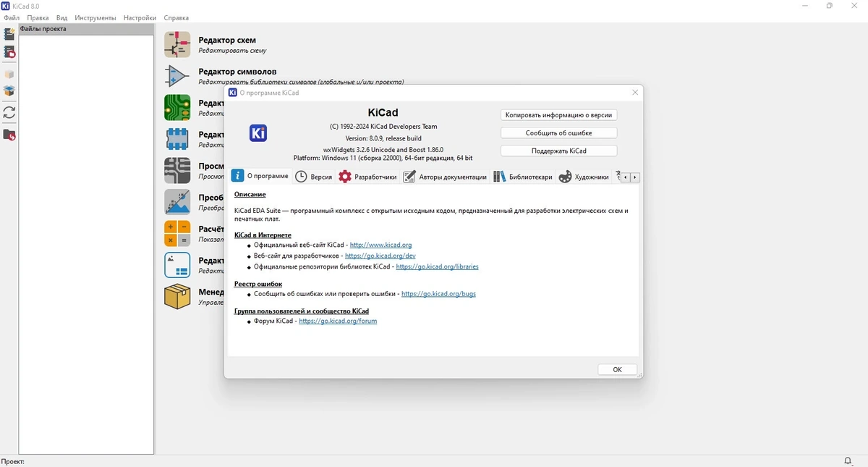This screenshot has width=868, height=467.
Task: Click the Open existing project toolbar icon
Action: (x=9, y=52)
